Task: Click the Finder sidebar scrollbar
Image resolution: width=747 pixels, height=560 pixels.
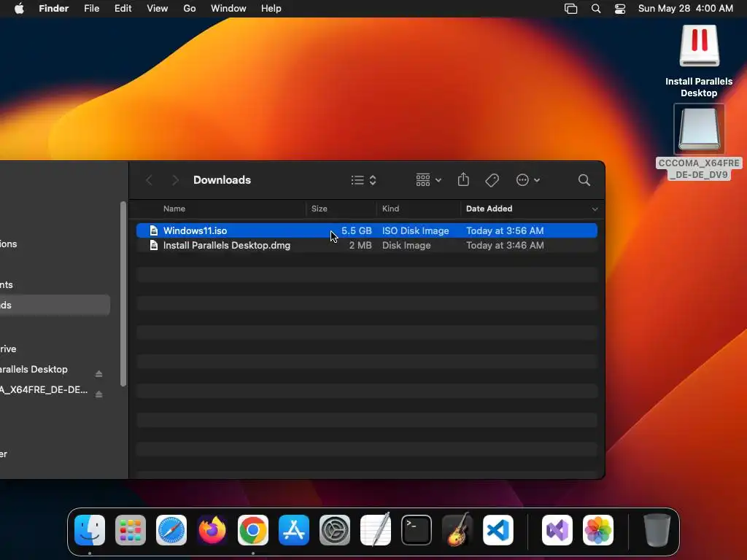Action: click(123, 294)
